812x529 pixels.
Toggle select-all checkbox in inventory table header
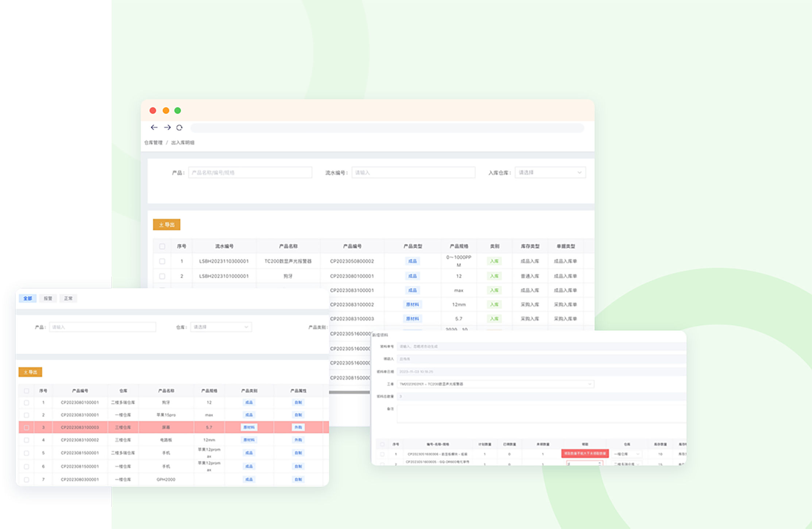tap(26, 391)
